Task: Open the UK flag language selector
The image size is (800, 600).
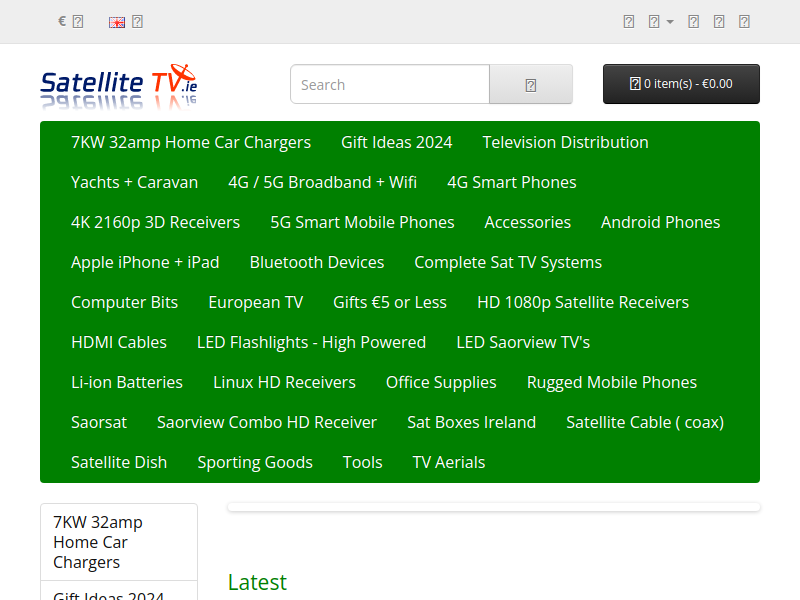Action: (126, 22)
